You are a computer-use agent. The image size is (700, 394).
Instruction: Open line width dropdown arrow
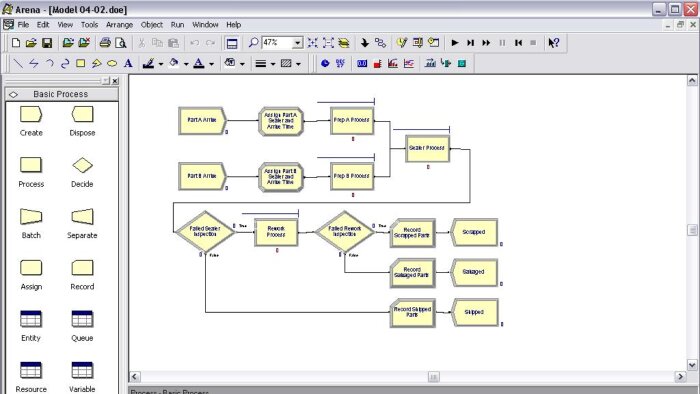coord(273,64)
